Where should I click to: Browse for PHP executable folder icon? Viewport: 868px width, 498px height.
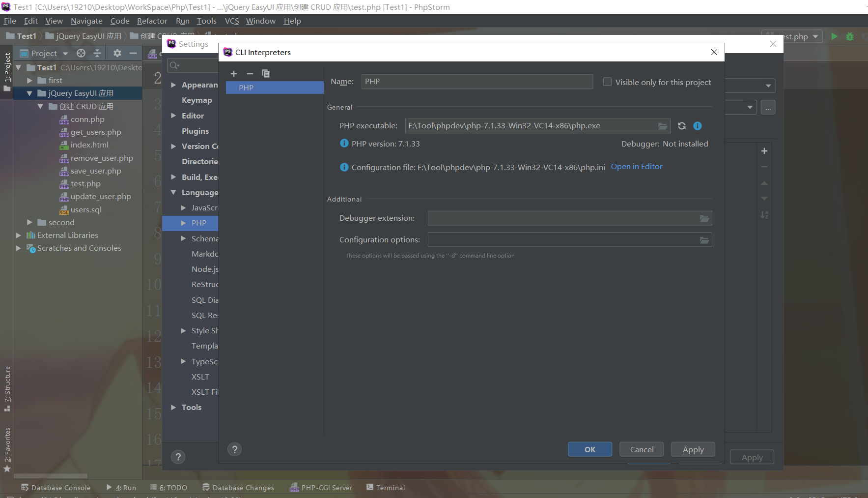click(x=663, y=126)
